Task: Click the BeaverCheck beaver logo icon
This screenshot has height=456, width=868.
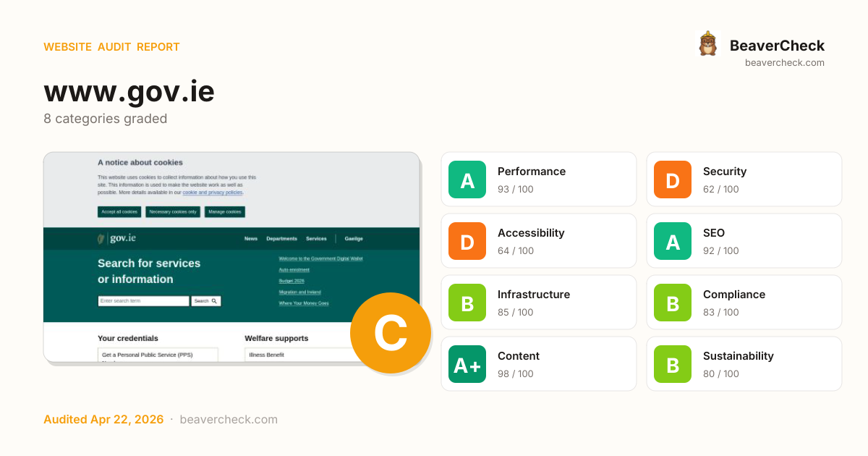Action: (x=707, y=44)
